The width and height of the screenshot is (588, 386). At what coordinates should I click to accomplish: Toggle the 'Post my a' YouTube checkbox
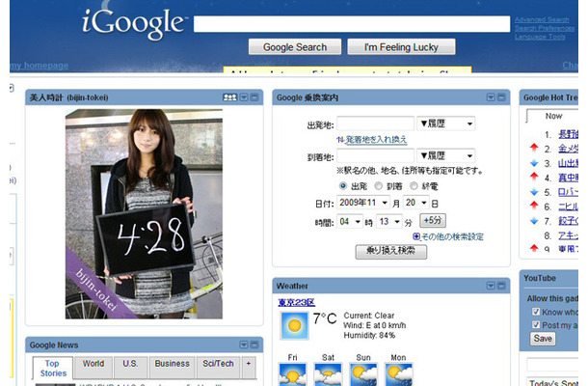point(536,325)
